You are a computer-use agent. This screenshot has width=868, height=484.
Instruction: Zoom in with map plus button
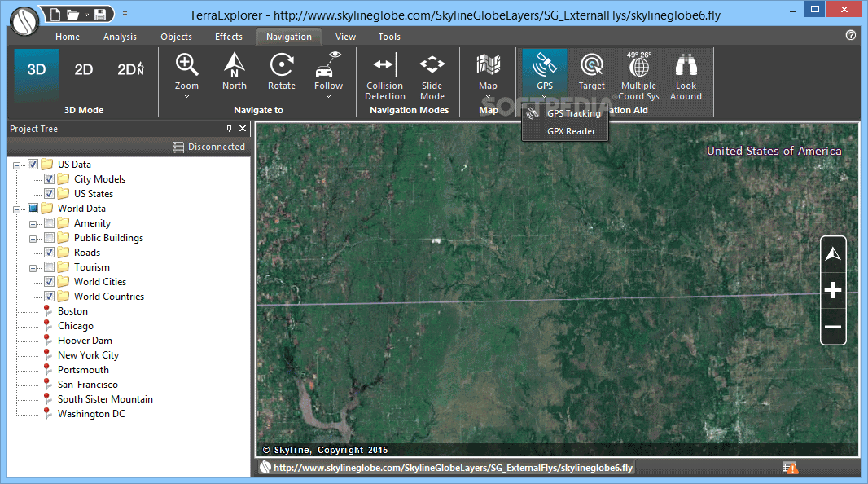point(833,290)
